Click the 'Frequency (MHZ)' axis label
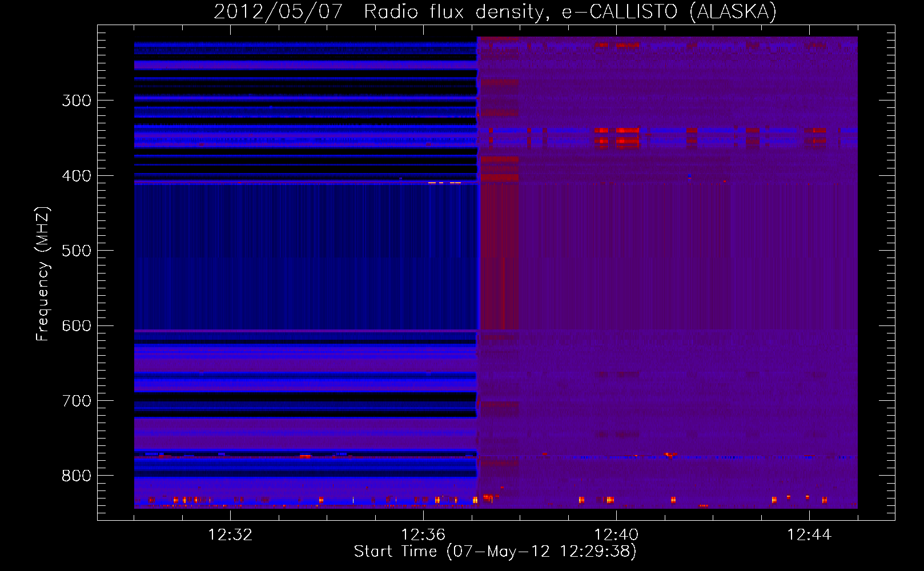The width and height of the screenshot is (924, 571). [43, 274]
